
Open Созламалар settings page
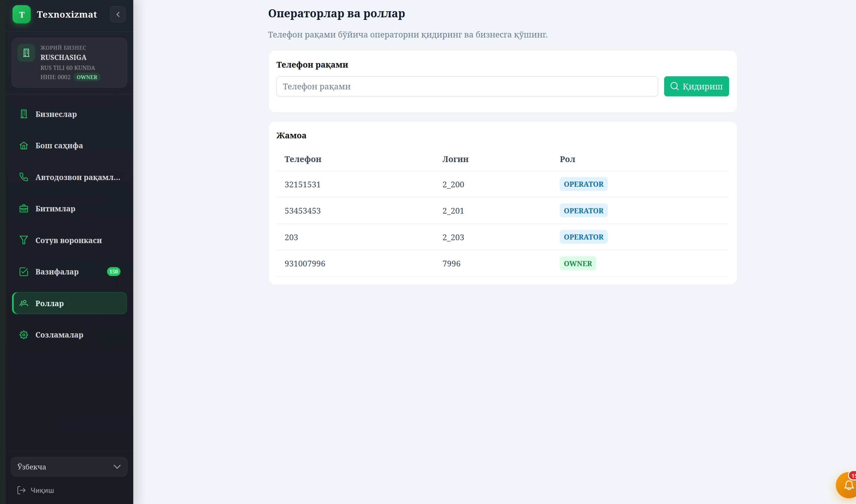point(69,335)
